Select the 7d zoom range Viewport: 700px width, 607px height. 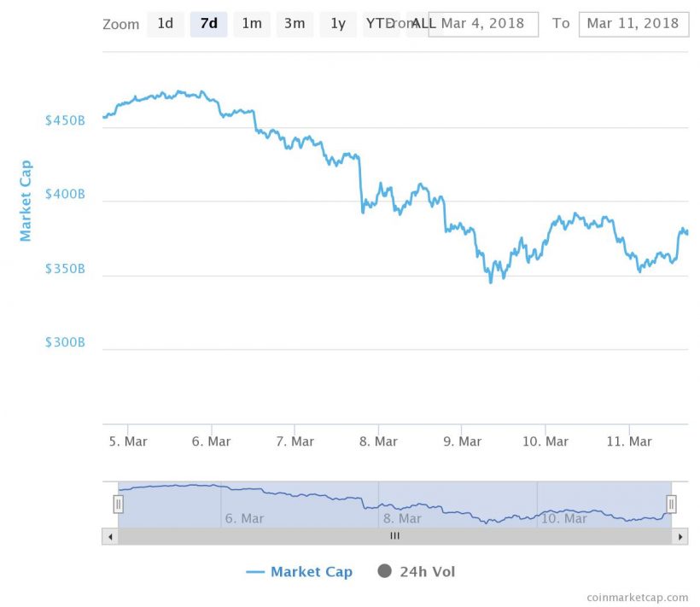[x=208, y=24]
